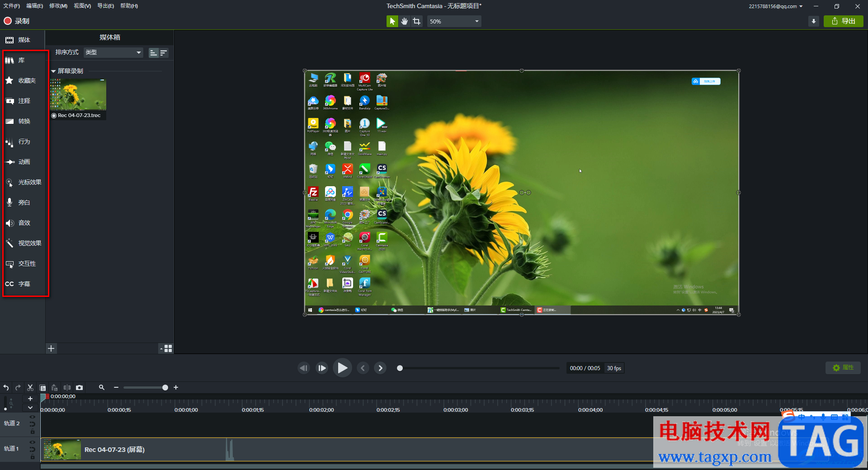Screen dimensions: 868x470
Task: Click the camera snapshot icon
Action: (80, 387)
